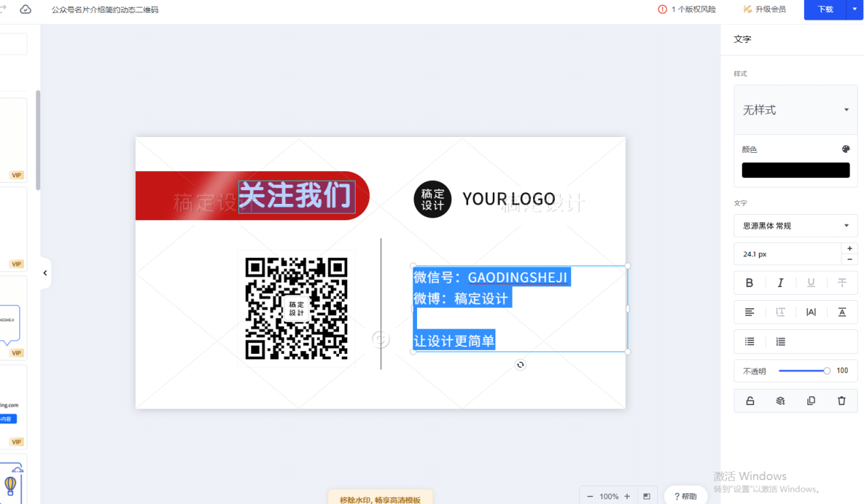The height and width of the screenshot is (504, 864).
Task: Increase font size with plus stepper
Action: pyautogui.click(x=849, y=249)
